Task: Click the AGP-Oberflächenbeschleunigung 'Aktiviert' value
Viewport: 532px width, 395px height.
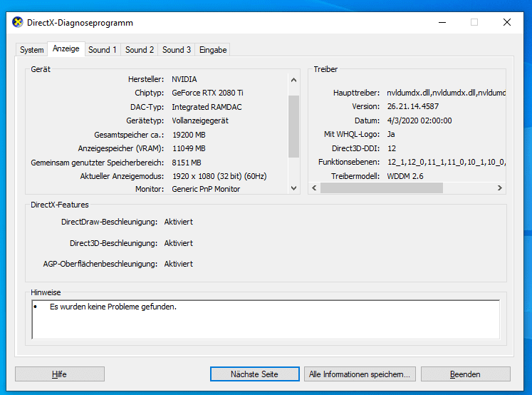Action: pyautogui.click(x=179, y=264)
